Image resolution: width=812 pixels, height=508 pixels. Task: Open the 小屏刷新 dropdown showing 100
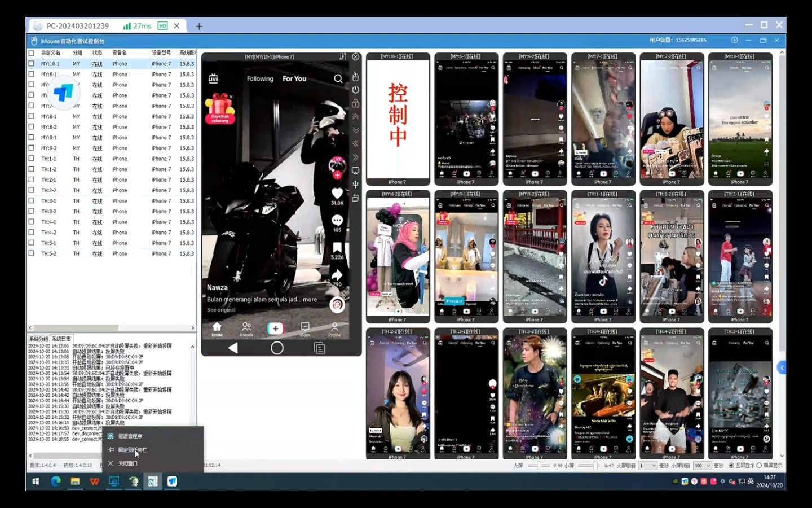tap(702, 466)
